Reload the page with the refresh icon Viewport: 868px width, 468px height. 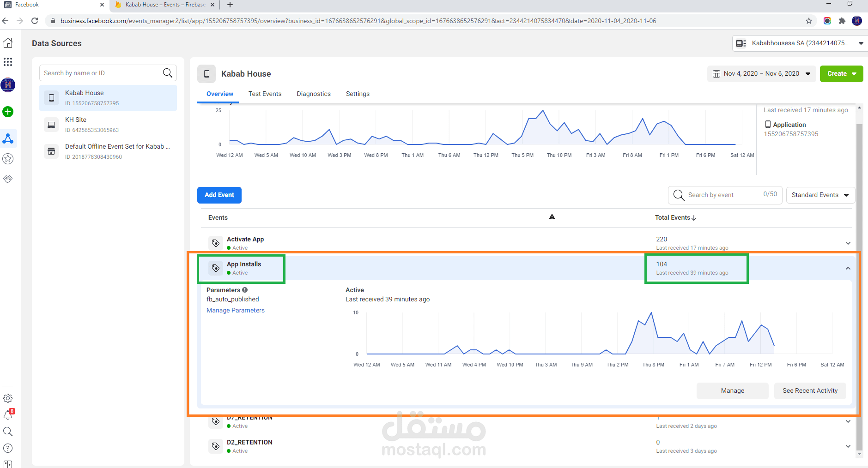click(35, 21)
